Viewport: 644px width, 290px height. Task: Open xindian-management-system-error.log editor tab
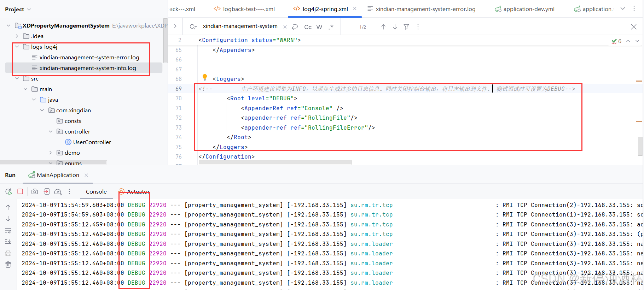click(x=422, y=9)
